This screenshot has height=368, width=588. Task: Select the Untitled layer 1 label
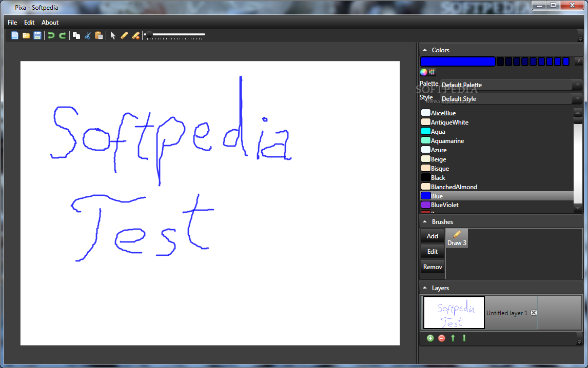(x=506, y=313)
